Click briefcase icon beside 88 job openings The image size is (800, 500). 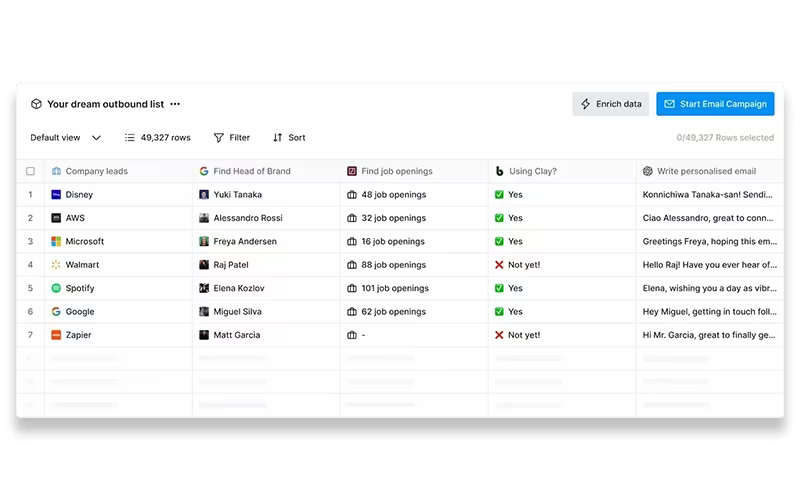point(352,265)
